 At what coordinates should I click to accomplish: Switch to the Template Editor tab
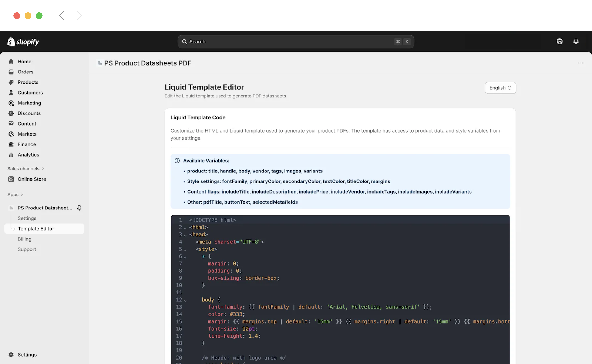tap(36, 228)
